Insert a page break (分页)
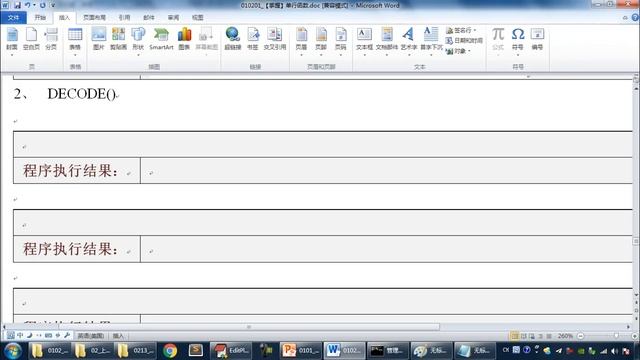Screen dimensions: 640x360 click(51, 39)
